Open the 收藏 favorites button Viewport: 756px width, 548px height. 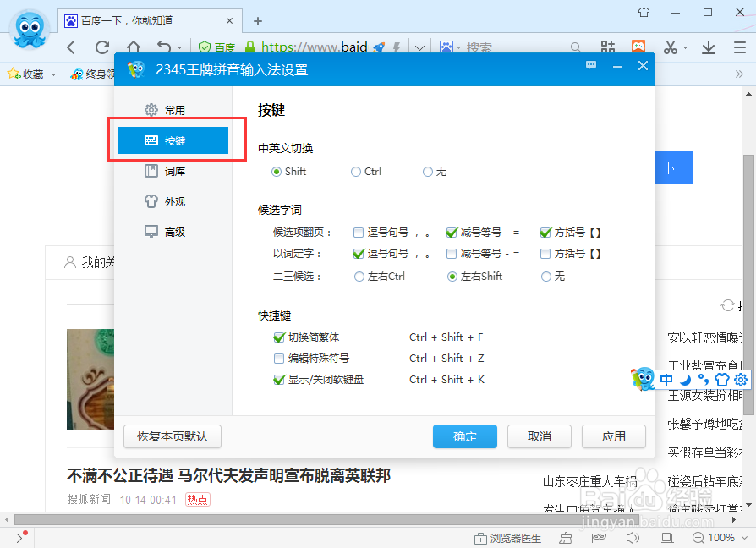pos(25,74)
